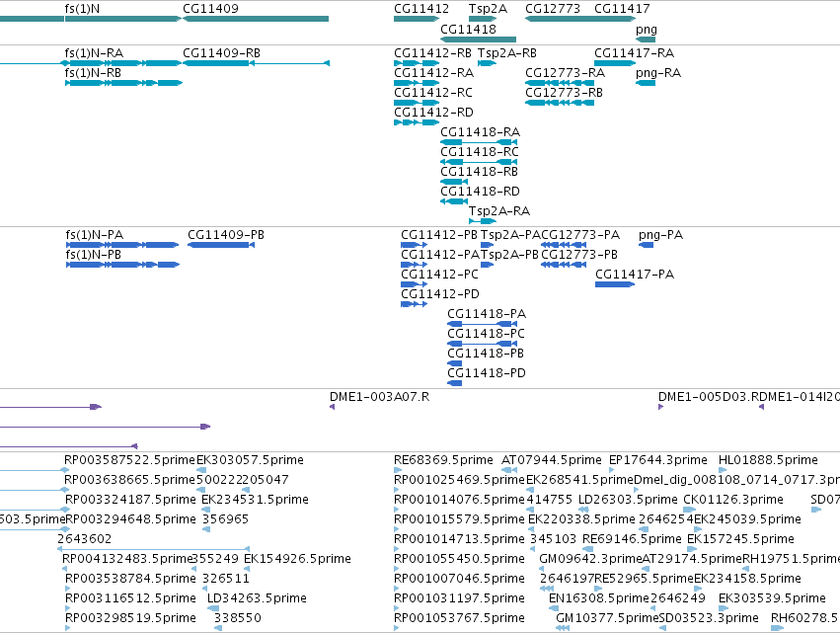Click protein CG11418-PD

click(x=455, y=384)
